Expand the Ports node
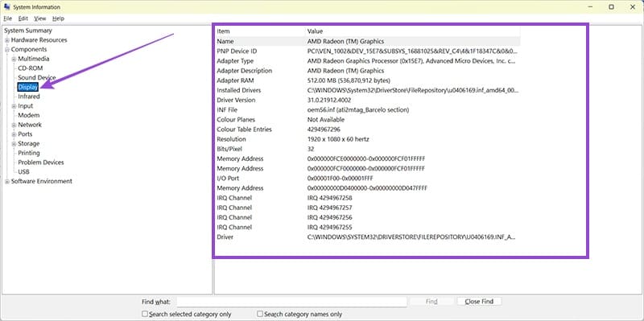Viewport: 644px width, 321px height. [x=14, y=134]
